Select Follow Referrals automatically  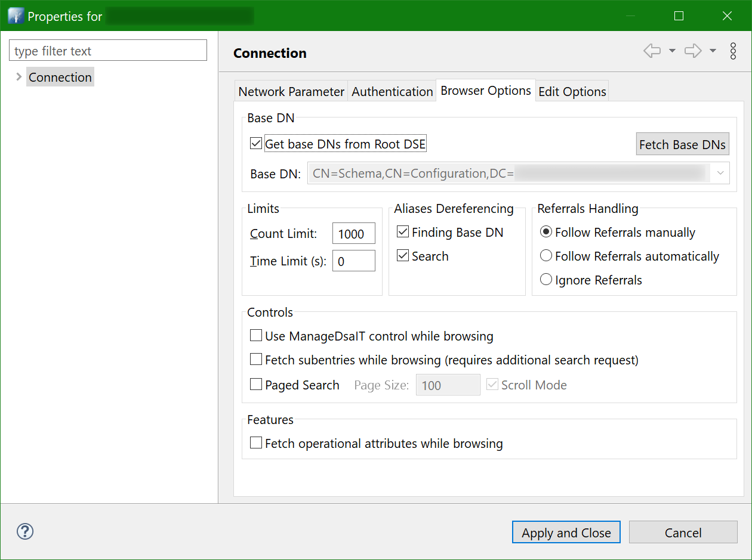tap(545, 256)
